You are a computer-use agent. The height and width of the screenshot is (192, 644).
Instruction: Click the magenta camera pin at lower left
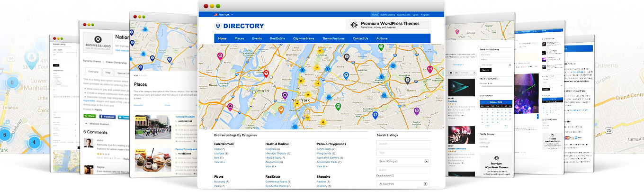230,107
